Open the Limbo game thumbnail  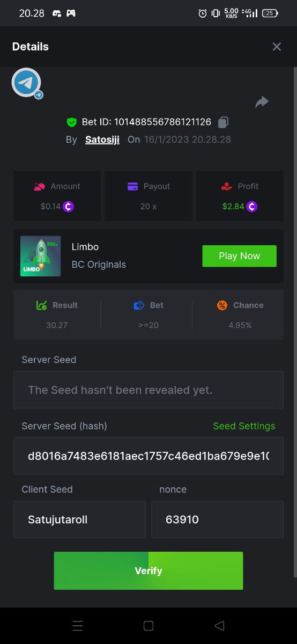(x=40, y=256)
